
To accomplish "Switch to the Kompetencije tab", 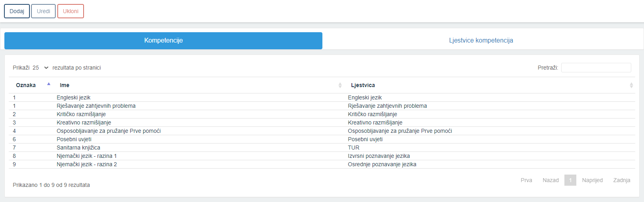I will point(163,41).
